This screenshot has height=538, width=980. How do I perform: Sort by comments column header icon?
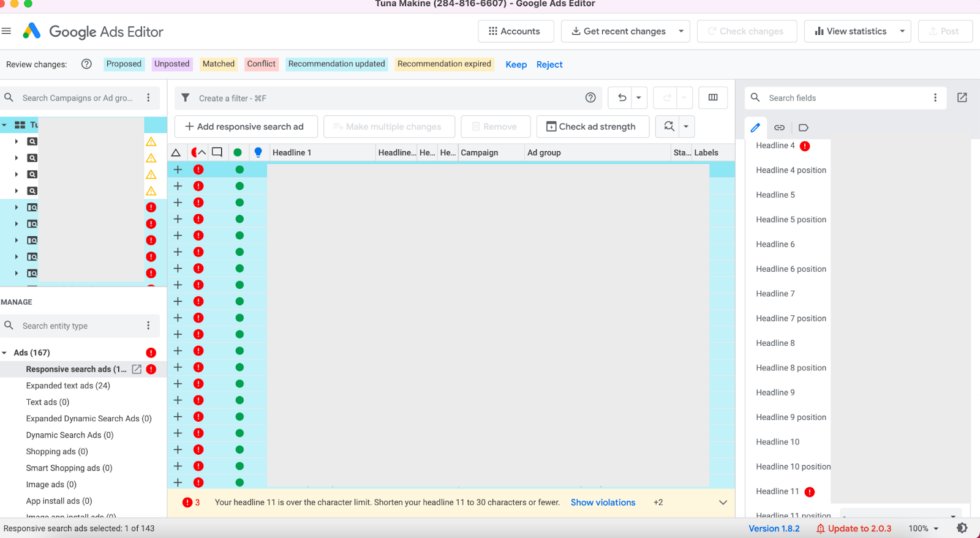point(217,152)
